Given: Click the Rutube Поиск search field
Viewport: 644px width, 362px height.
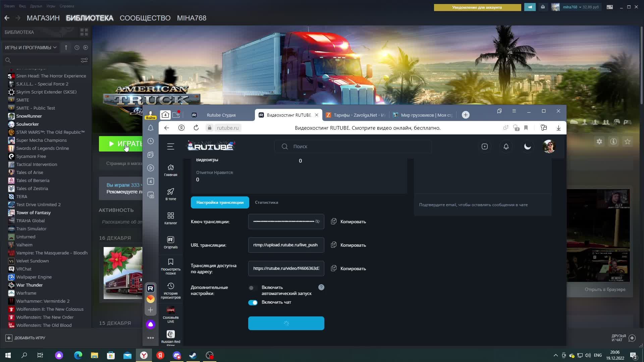Looking at the screenshot, I should pos(353,146).
